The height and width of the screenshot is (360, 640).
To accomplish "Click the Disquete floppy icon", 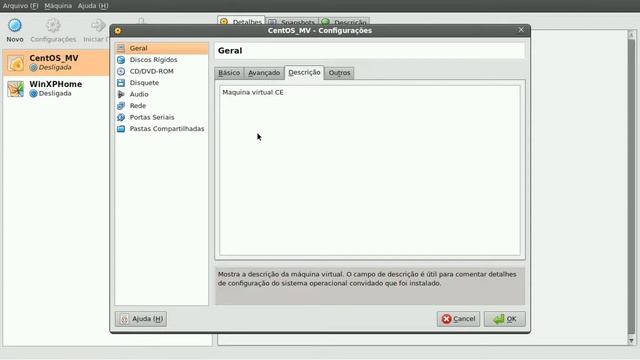I will (x=121, y=82).
